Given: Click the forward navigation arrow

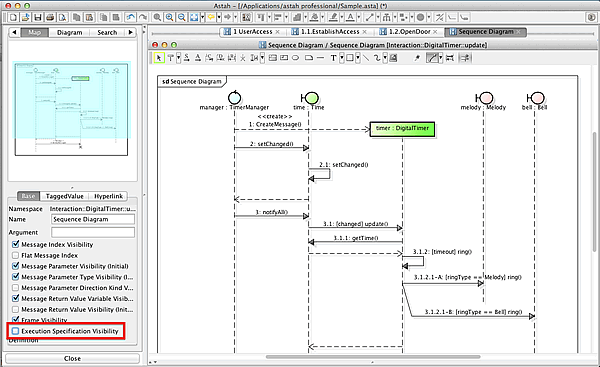Looking at the screenshot, I should point(228,17).
